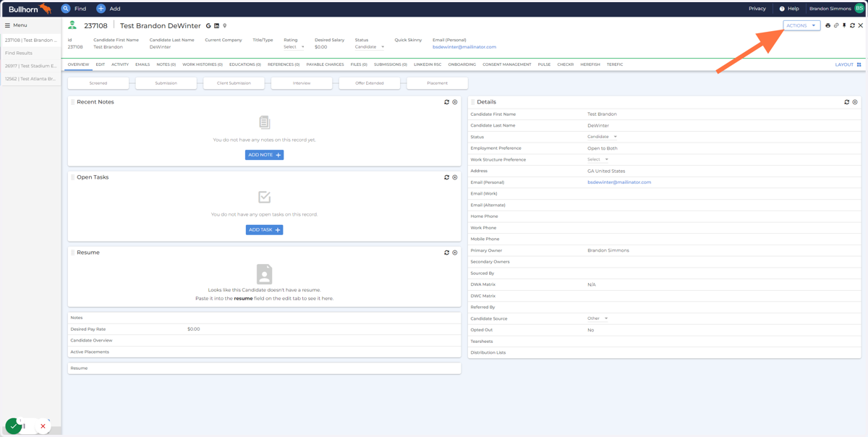Open the Emails tab
868x437 pixels.
[x=142, y=64]
